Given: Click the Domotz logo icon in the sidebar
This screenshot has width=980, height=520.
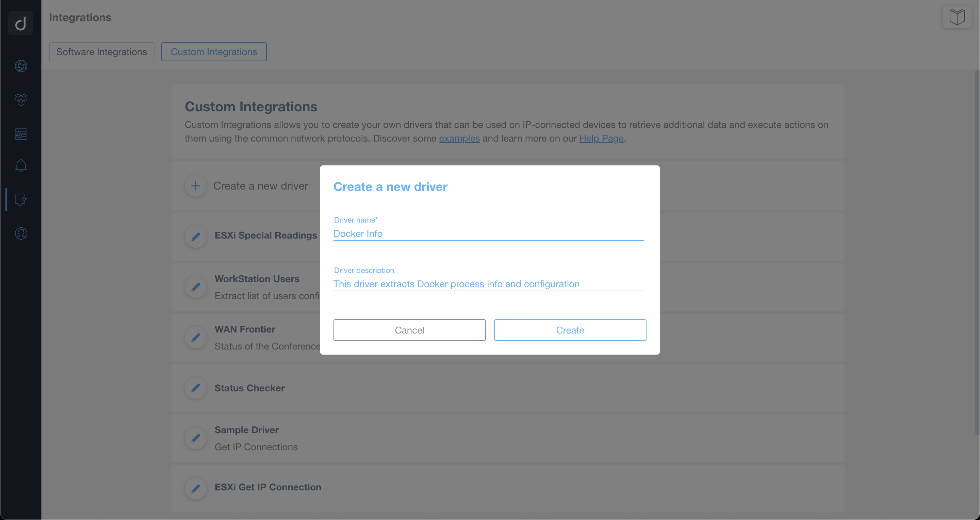Looking at the screenshot, I should [20, 23].
